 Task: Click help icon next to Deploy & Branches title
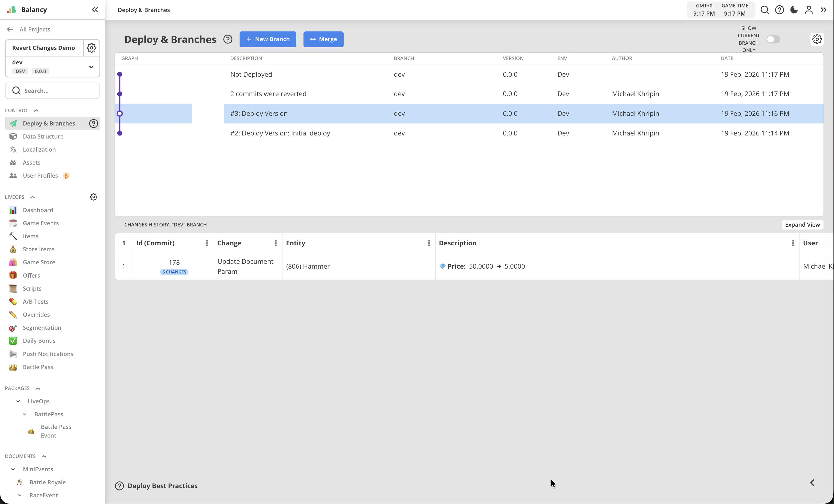(228, 39)
